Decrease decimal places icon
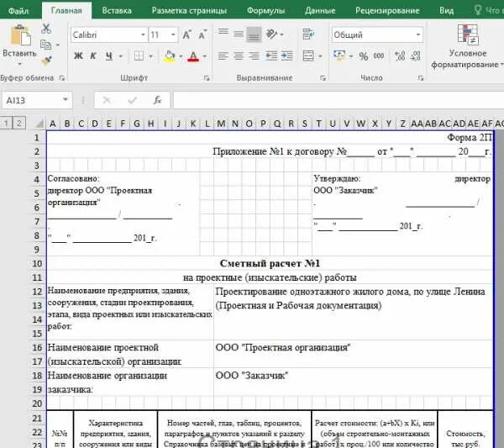 (415, 56)
